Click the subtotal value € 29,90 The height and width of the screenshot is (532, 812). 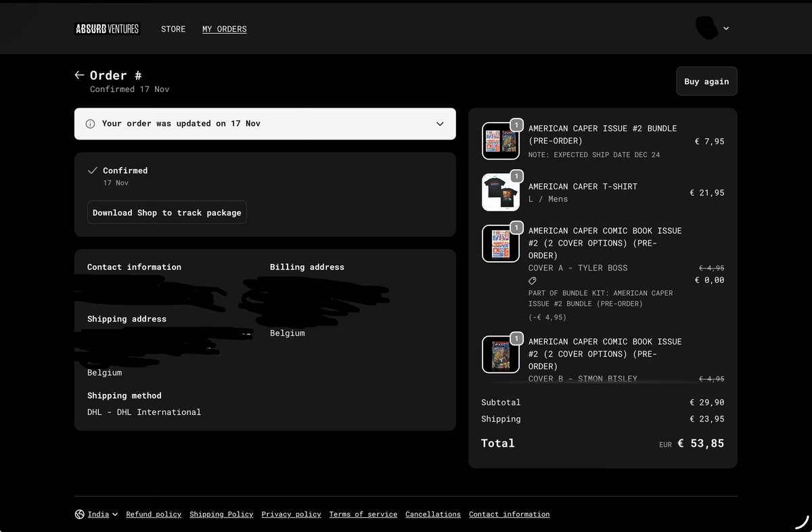[707, 402]
